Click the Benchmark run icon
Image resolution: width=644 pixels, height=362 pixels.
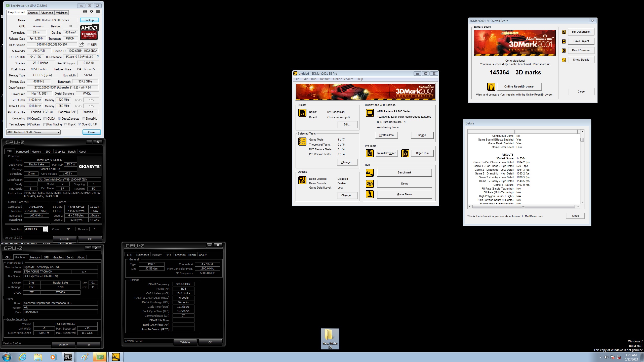point(370,173)
